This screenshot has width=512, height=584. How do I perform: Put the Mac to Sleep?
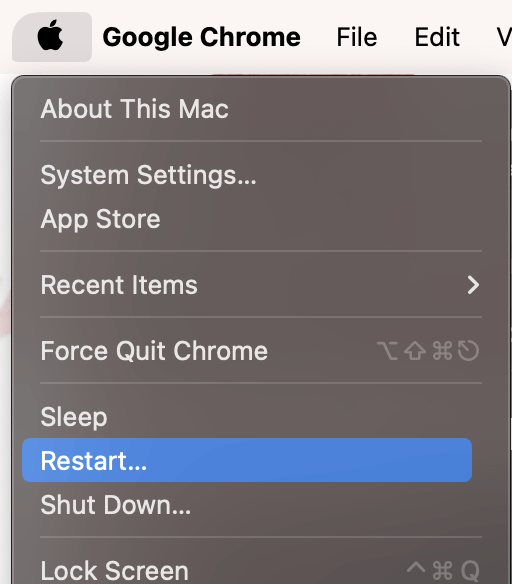(261, 417)
